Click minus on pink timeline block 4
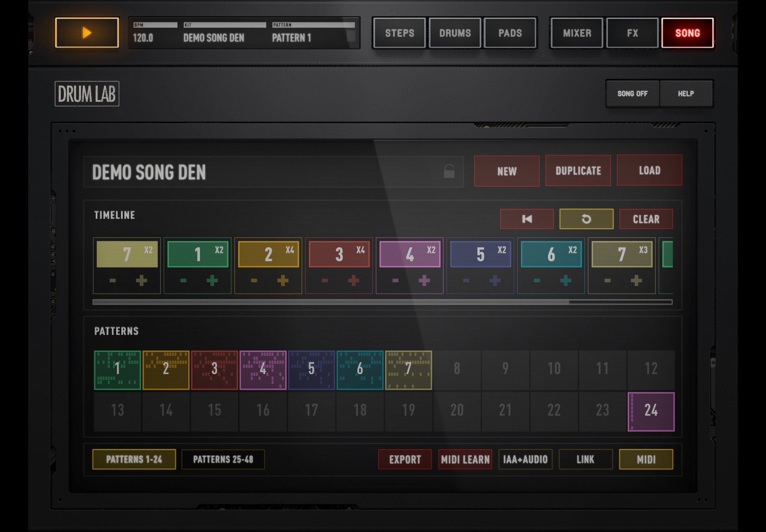Image resolution: width=766 pixels, height=532 pixels. pyautogui.click(x=396, y=280)
